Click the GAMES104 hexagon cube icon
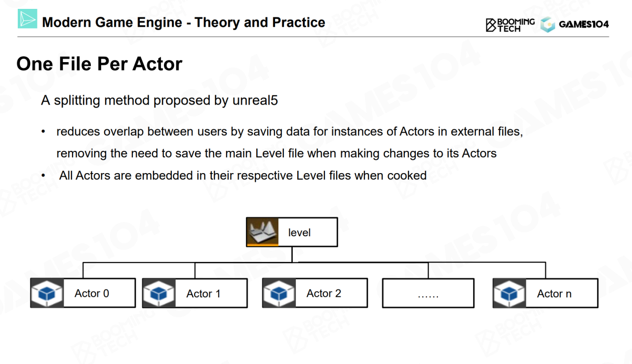The height and width of the screenshot is (364, 632). coord(548,25)
